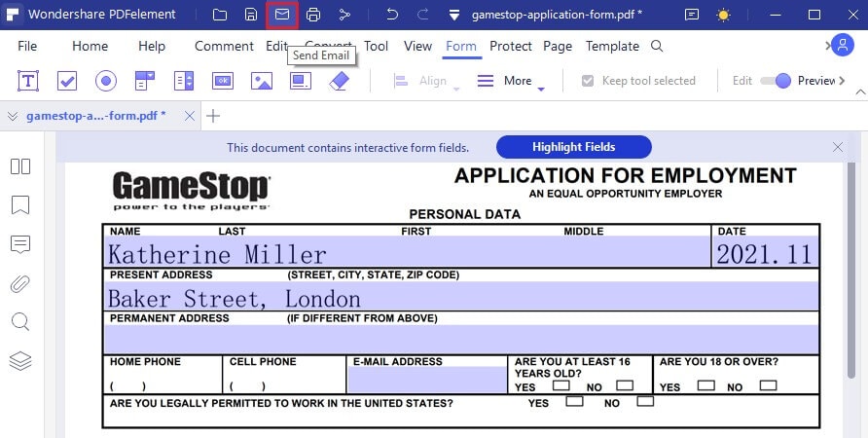The height and width of the screenshot is (438, 868).
Task: Switch to the Protect tab
Action: point(511,46)
